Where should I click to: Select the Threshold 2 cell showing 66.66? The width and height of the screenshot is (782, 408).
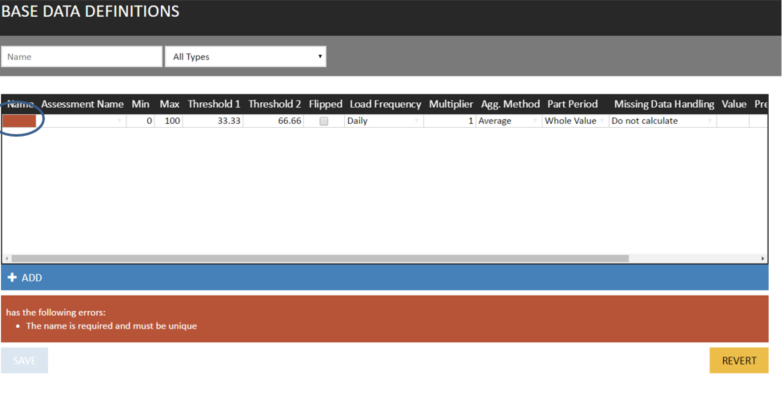tap(274, 121)
